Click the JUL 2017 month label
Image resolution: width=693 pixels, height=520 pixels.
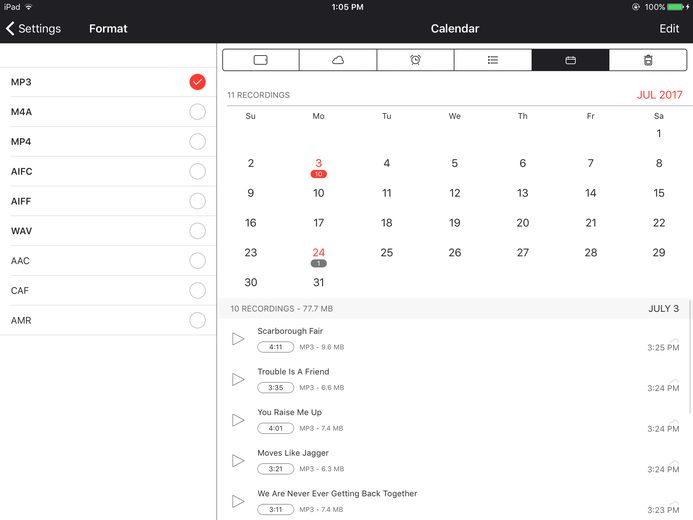(659, 95)
